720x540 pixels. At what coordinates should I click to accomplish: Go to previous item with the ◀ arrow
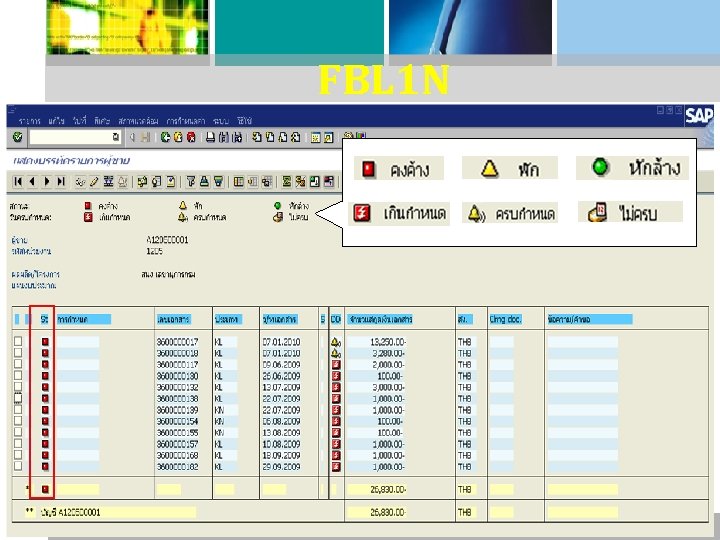[x=32, y=182]
